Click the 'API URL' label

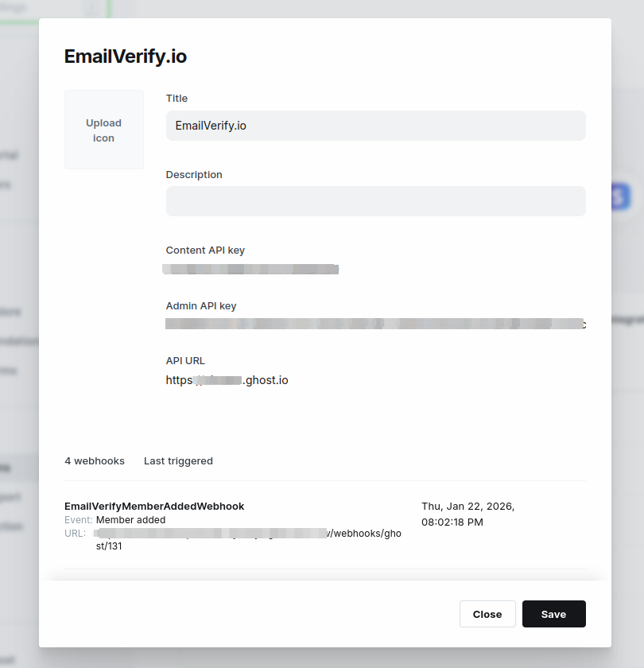(185, 361)
